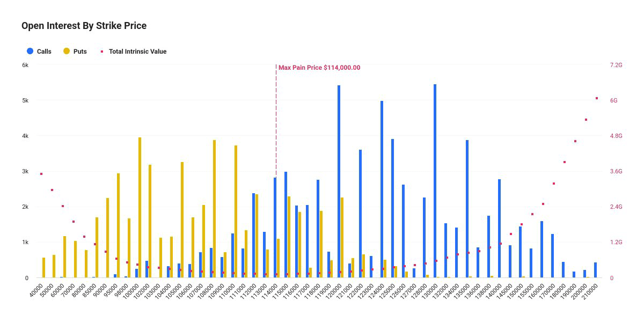This screenshot has height=322, width=644.
Task: Toggle Total Intrinsic Value legend entry
Action: pos(133,52)
